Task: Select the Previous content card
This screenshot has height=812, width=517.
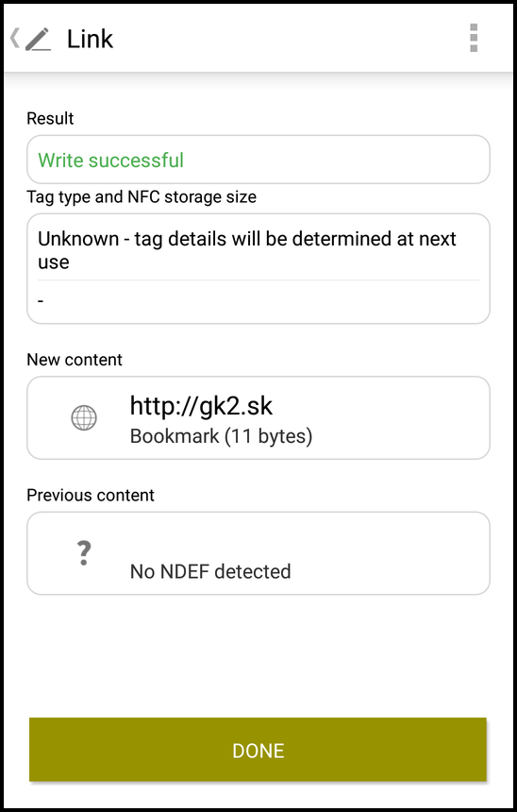Action: tap(258, 553)
